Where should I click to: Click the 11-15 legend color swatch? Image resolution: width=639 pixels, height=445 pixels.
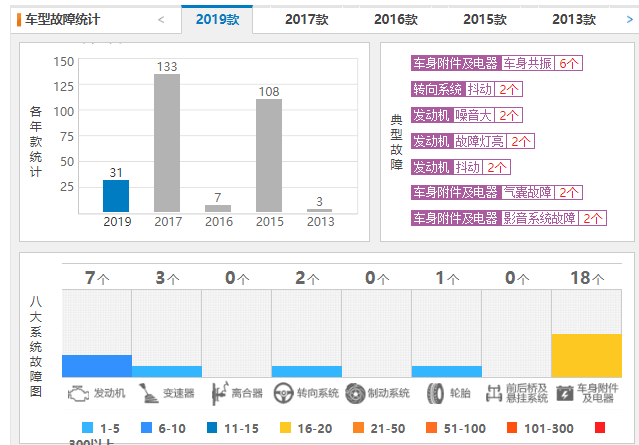pos(212,427)
